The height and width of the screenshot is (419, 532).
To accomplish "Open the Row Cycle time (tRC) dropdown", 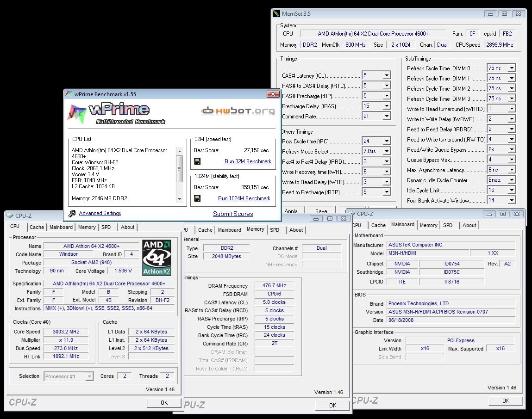I will click(x=387, y=141).
